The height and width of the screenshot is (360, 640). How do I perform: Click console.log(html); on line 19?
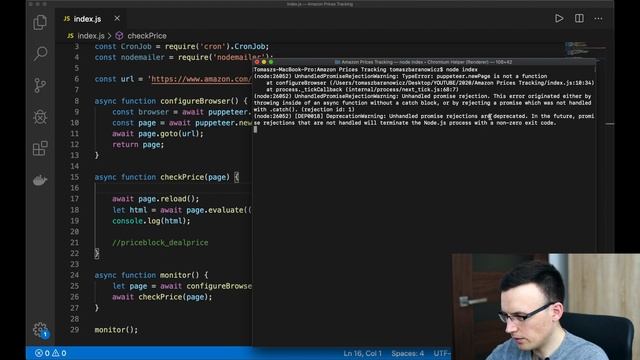pos(151,221)
